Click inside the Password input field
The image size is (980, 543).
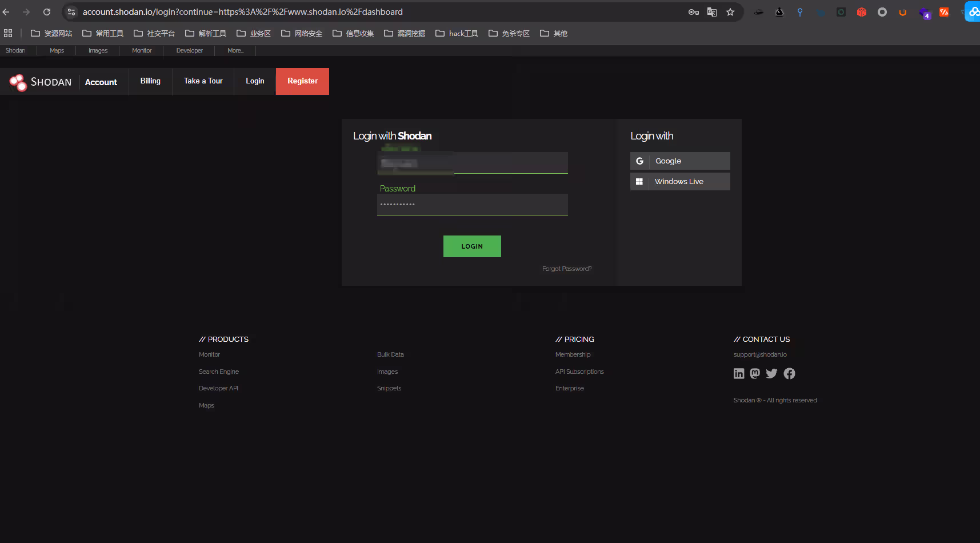(471, 204)
